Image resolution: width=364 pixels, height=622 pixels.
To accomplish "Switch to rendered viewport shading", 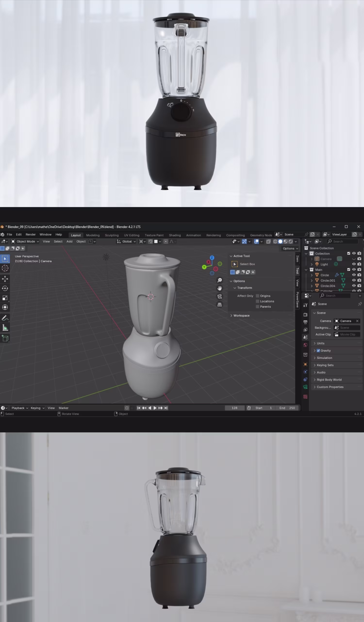I will click(290, 242).
